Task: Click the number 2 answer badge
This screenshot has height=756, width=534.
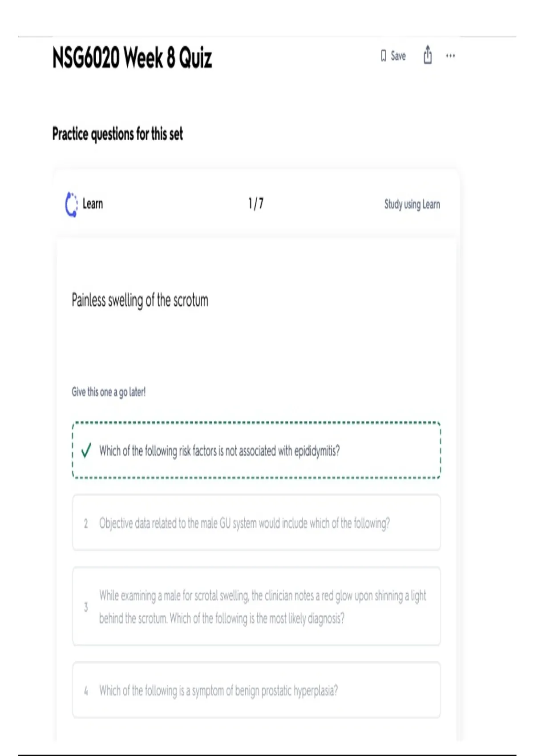Action: [x=86, y=523]
